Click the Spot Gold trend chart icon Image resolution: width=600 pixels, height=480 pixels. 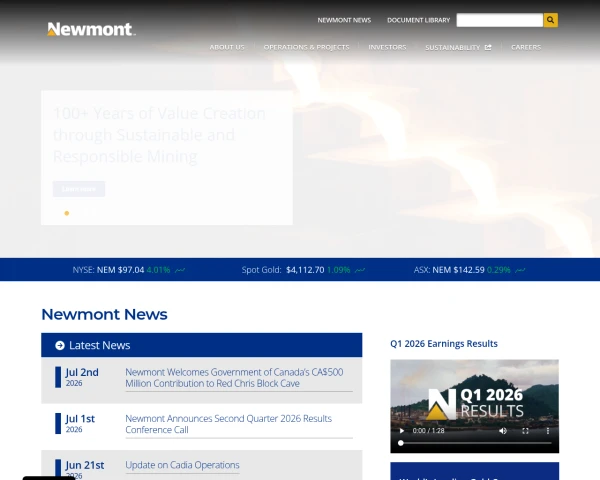click(360, 270)
